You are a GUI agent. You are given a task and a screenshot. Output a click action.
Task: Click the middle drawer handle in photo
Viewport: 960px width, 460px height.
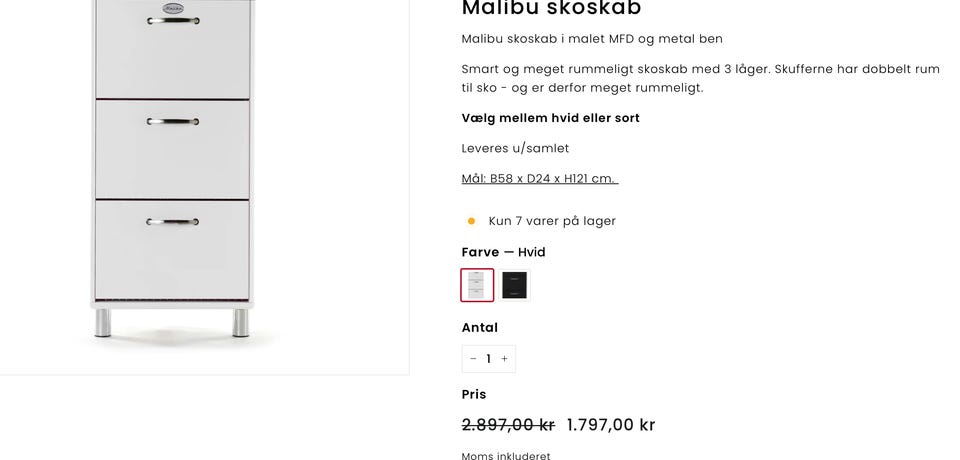coord(173,122)
